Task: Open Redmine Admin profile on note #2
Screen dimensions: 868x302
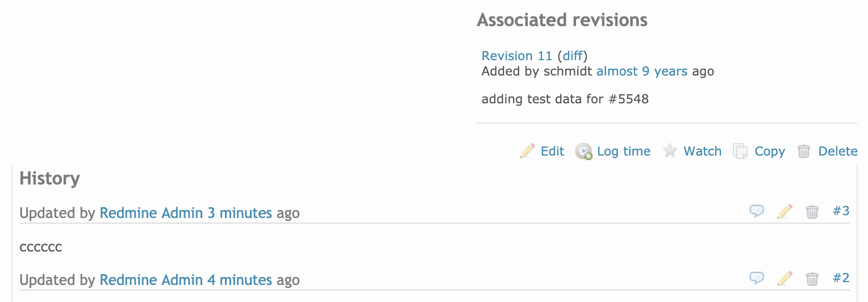Action: point(151,280)
